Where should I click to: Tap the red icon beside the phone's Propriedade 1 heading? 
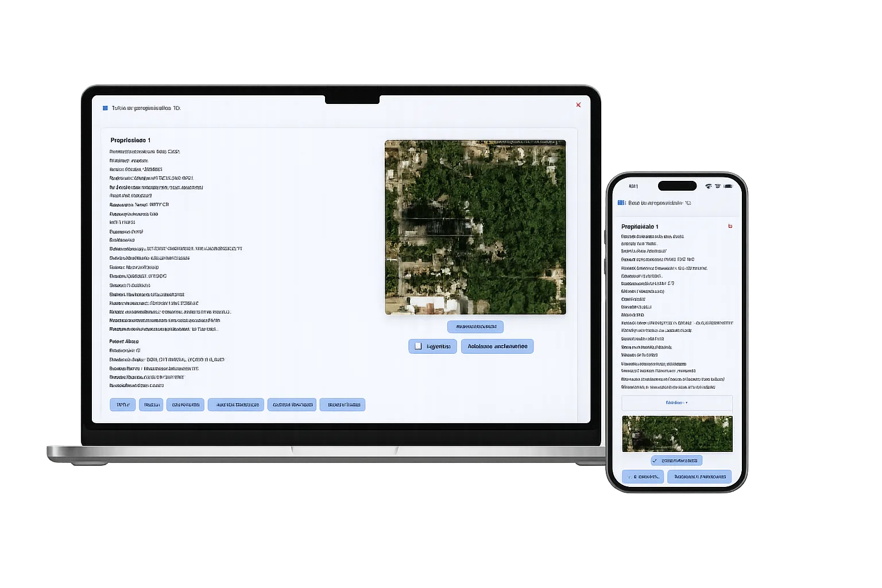click(730, 226)
